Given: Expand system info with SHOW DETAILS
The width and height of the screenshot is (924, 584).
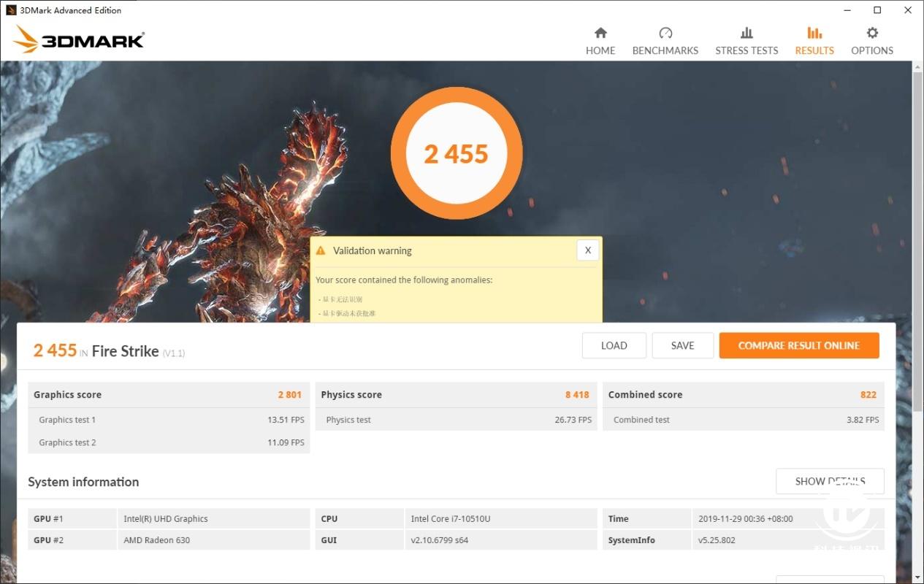Looking at the screenshot, I should pos(830,481).
